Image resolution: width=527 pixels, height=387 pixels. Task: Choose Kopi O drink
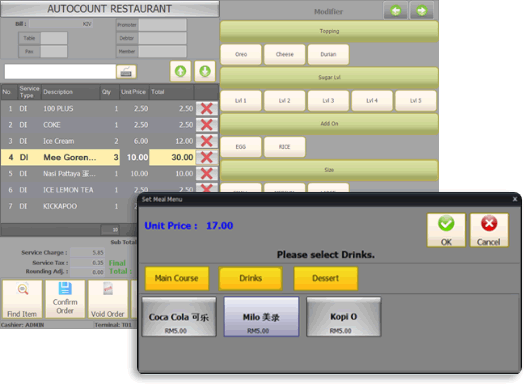click(x=343, y=317)
